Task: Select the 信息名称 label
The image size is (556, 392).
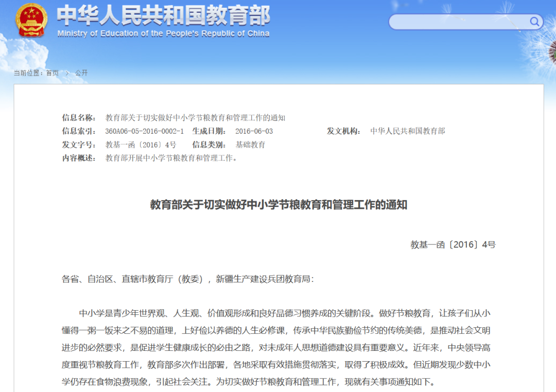Action: point(79,118)
